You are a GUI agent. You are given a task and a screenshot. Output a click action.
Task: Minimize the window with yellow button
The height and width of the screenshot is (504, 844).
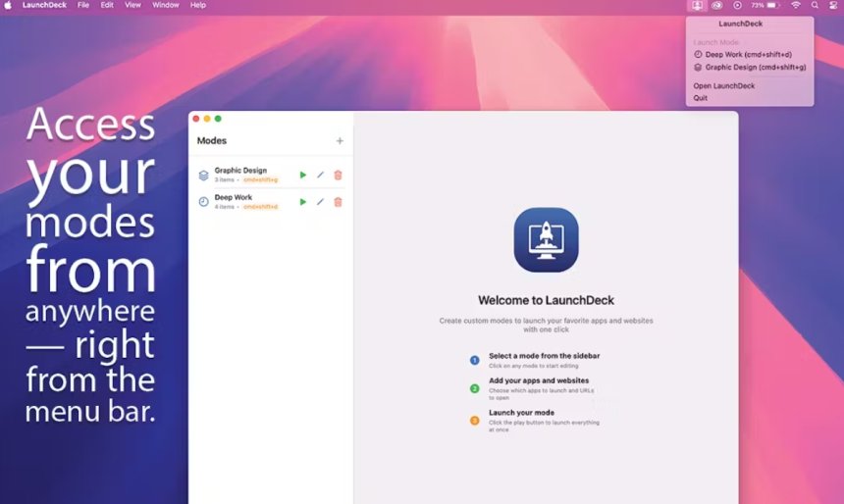coord(207,119)
